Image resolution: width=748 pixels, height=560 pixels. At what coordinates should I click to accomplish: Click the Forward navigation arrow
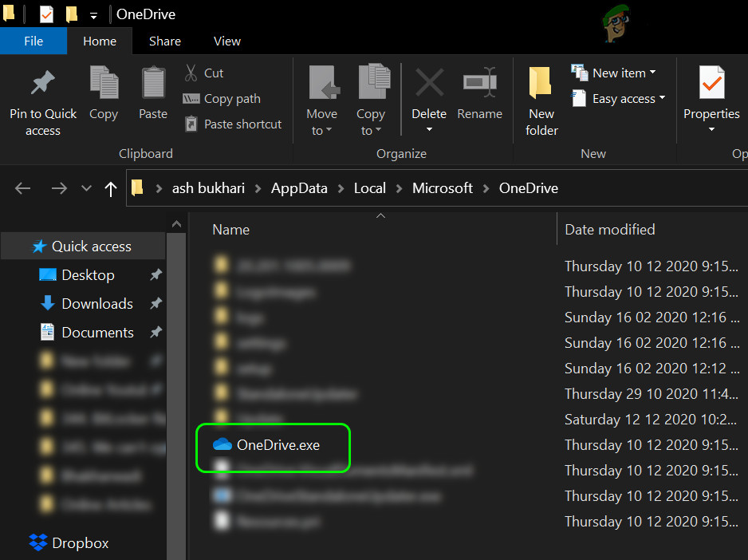tap(59, 188)
